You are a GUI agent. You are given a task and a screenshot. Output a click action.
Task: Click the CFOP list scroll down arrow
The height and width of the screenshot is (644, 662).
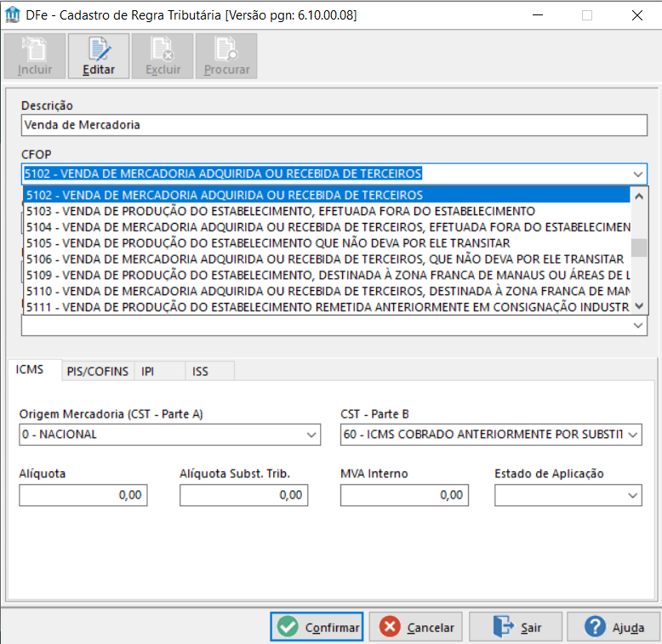[x=639, y=306]
